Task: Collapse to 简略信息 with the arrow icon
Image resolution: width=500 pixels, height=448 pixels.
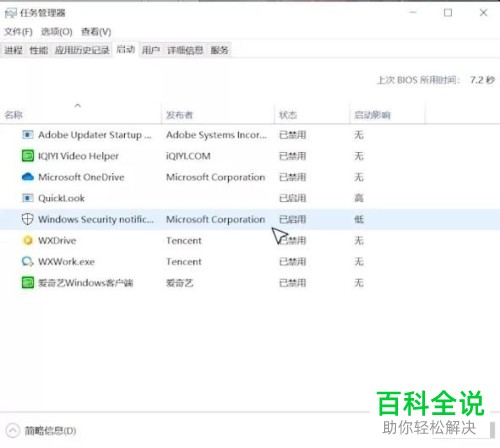Action: click(x=13, y=430)
